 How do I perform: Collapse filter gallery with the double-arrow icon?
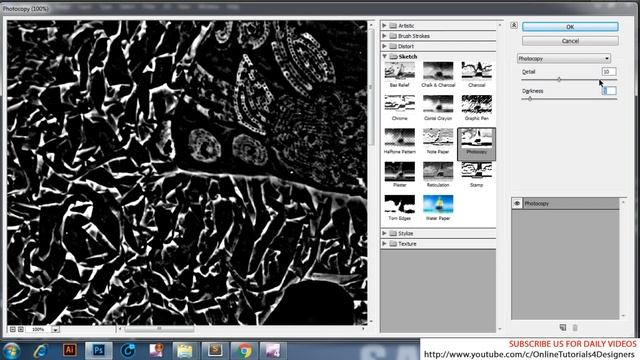514,25
